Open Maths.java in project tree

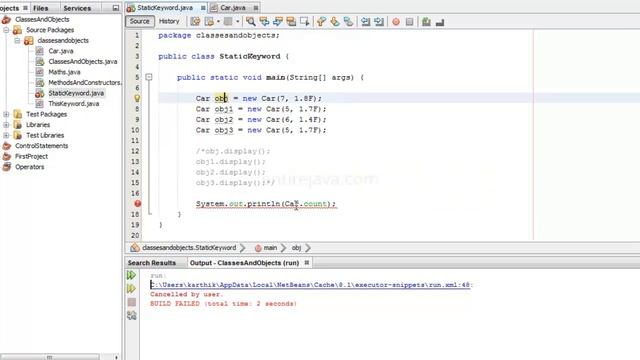64,72
